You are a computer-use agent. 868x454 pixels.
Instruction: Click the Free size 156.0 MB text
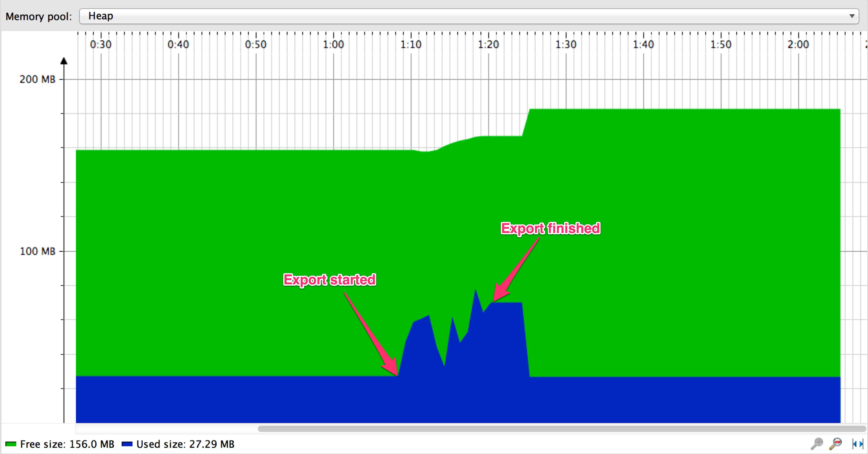67,444
